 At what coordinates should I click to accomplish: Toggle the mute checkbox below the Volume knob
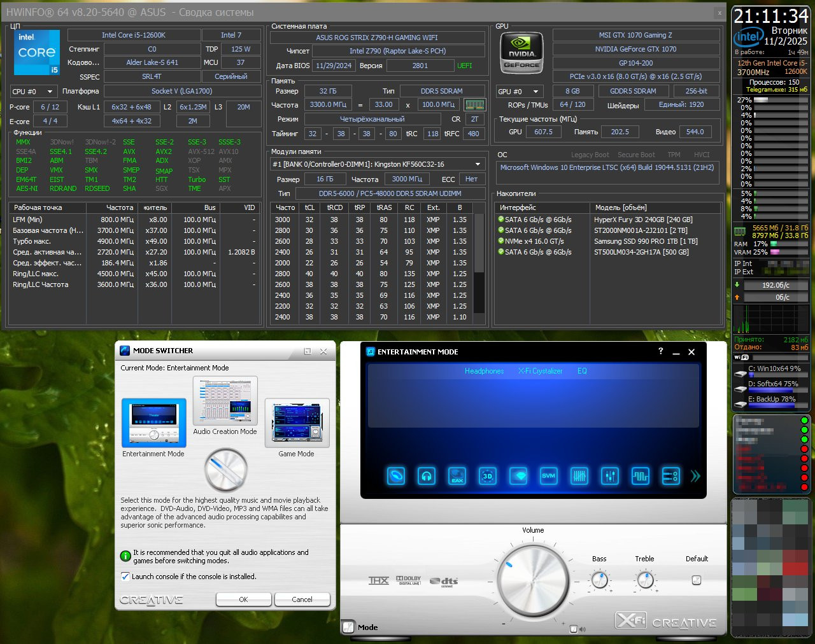point(574,629)
